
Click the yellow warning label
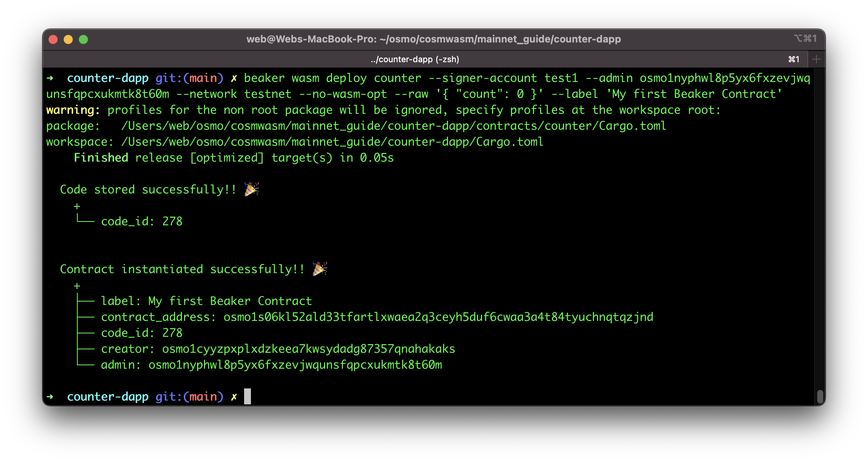[x=70, y=110]
